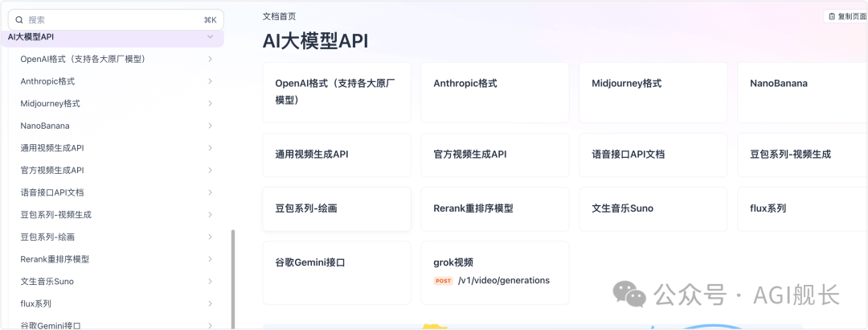This screenshot has width=868, height=330.
Task: Open the OpenAI格式 card
Action: pos(337,92)
